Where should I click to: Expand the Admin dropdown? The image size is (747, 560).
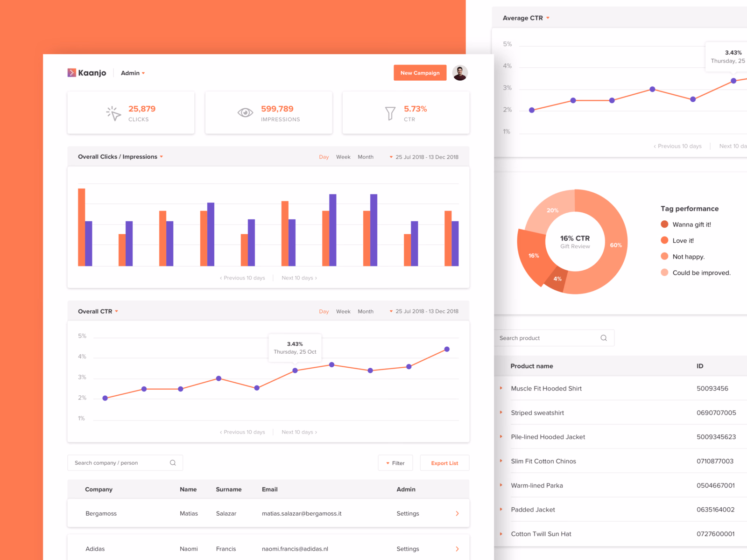tap(133, 73)
